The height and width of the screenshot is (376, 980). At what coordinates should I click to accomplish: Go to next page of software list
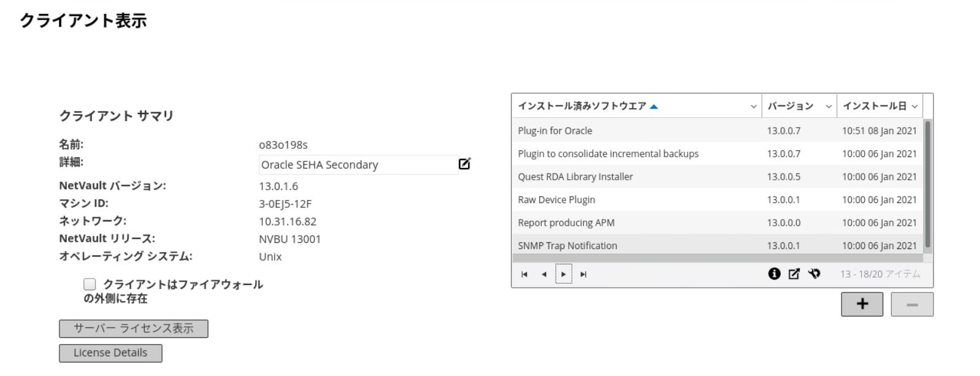563,274
